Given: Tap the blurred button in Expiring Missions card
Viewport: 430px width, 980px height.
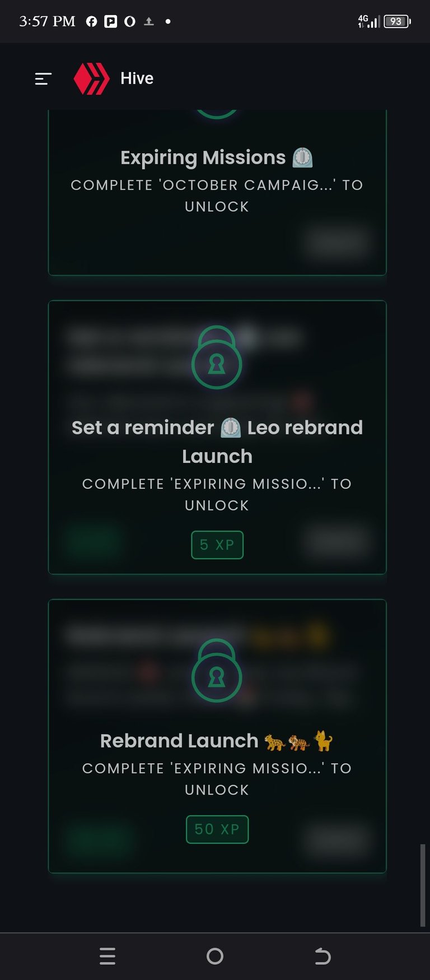Looking at the screenshot, I should tap(336, 242).
